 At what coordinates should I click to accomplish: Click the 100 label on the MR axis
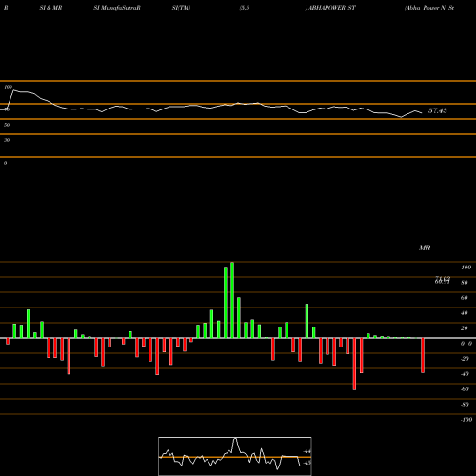point(466,268)
